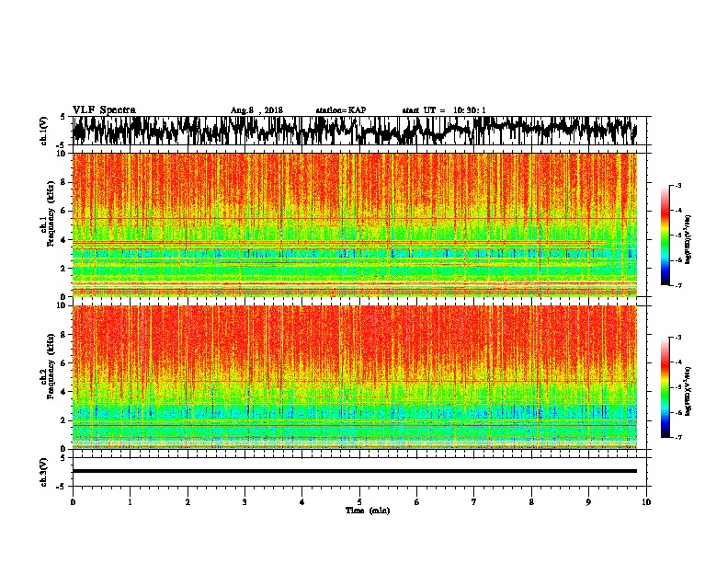
Task: Click the "ch.1(V)" waveform axis label
Action: click(x=44, y=131)
